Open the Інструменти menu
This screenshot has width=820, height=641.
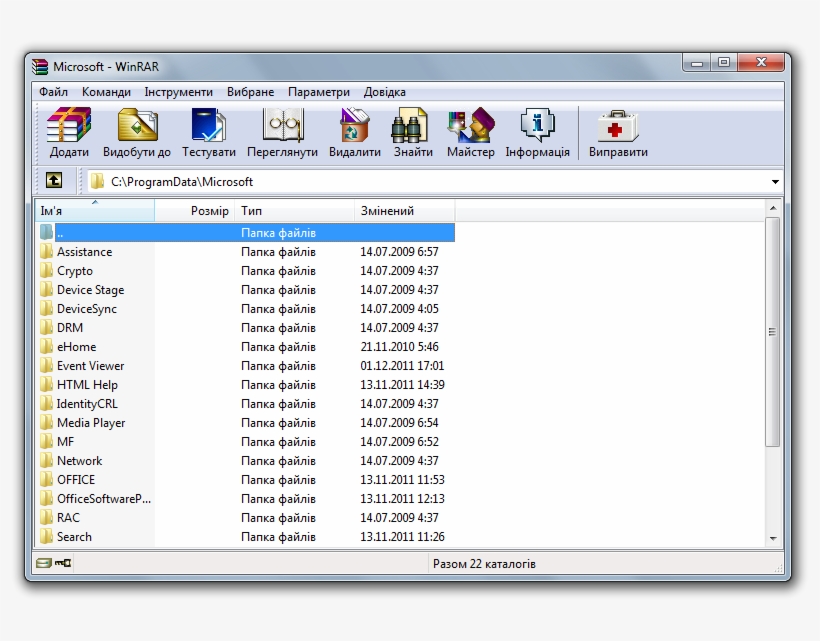178,91
